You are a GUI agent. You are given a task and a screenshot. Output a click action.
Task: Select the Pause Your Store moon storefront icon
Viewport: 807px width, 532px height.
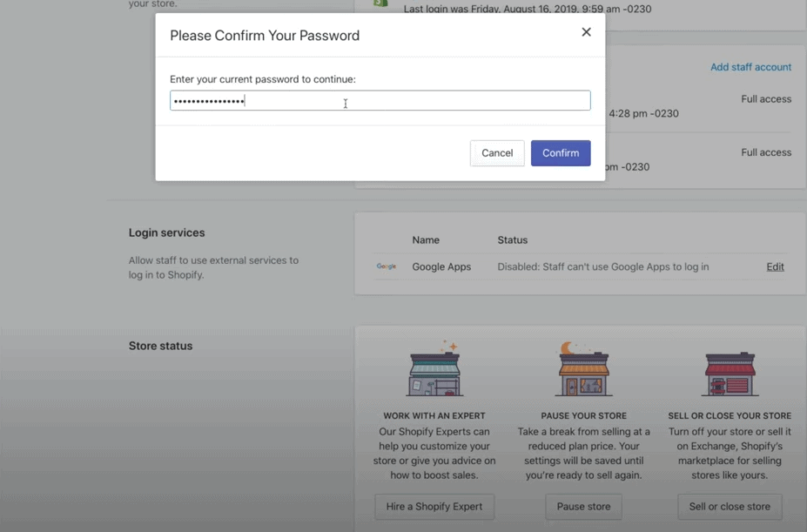coord(583,369)
